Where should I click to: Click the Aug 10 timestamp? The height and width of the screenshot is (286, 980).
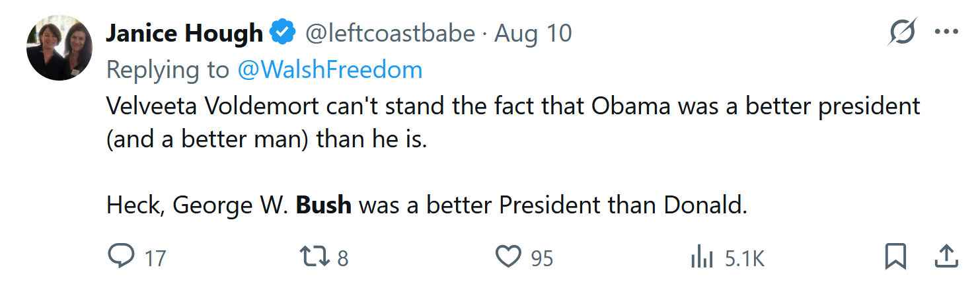click(533, 34)
